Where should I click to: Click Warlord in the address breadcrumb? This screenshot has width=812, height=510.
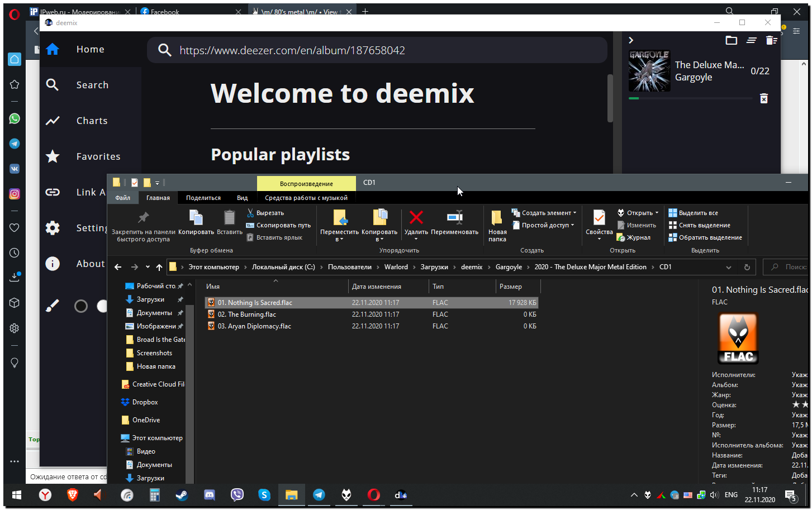click(396, 267)
